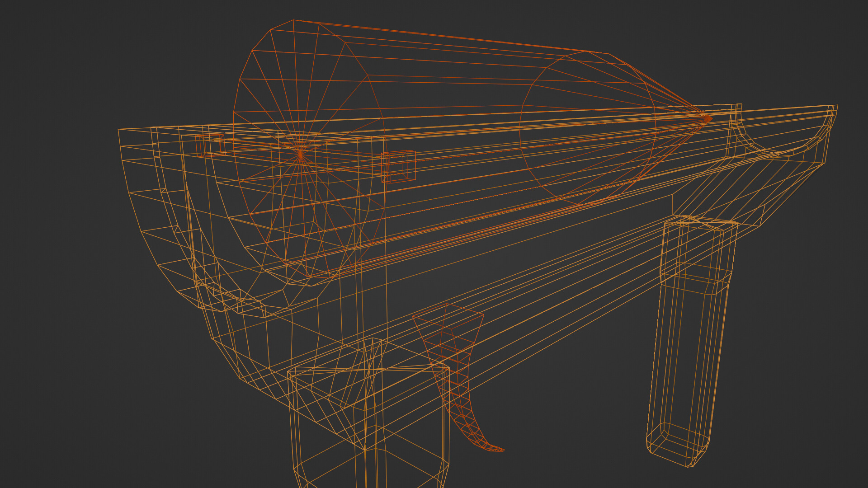Click the small wireframe box at the roller's middle

[x=398, y=167]
